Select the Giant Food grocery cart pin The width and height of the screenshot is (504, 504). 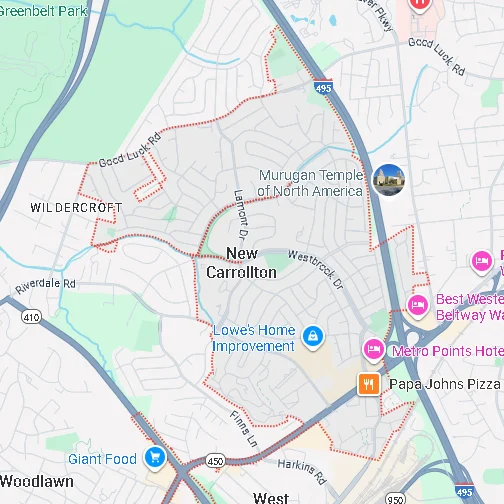(x=155, y=458)
